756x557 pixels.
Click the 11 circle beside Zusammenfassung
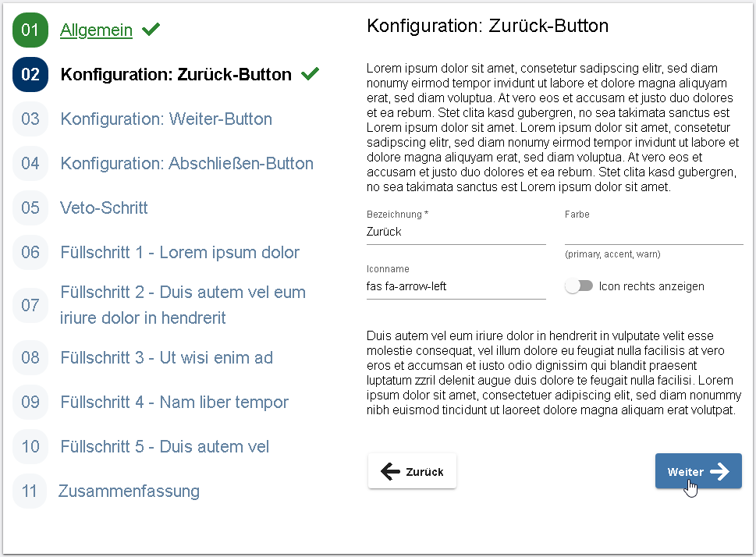point(30,491)
